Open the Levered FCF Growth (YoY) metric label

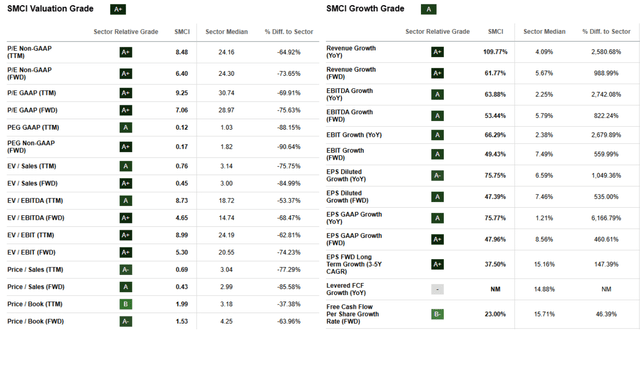346,289
